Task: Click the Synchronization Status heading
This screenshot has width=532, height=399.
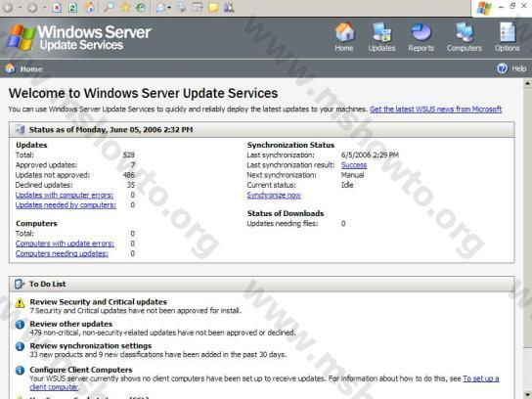Action: (290, 145)
